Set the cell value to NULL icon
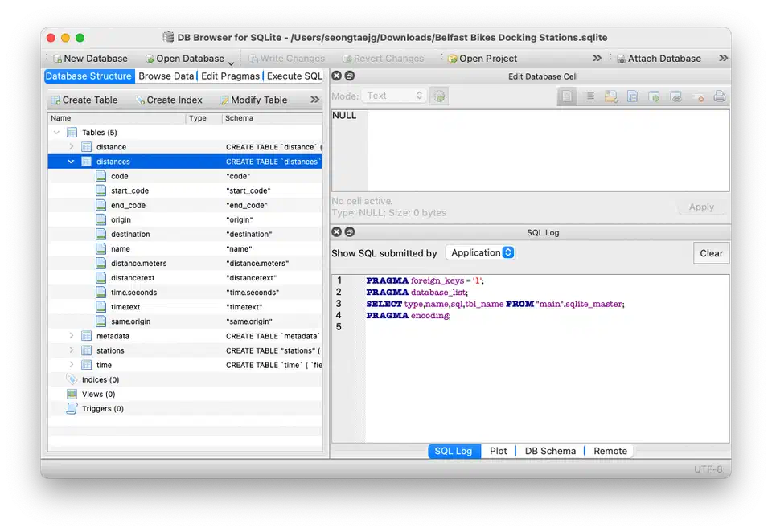772x532 pixels. tap(700, 96)
